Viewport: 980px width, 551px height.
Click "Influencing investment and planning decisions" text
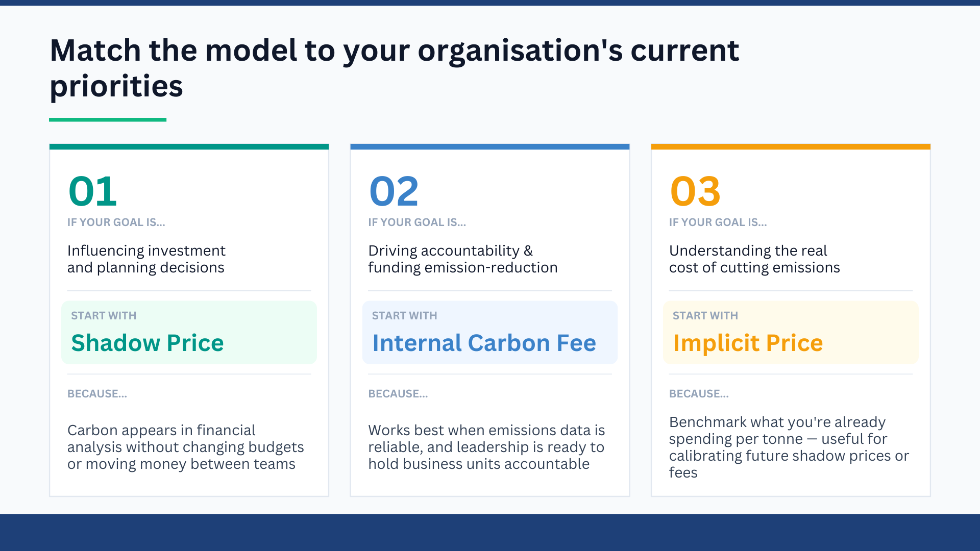(146, 259)
